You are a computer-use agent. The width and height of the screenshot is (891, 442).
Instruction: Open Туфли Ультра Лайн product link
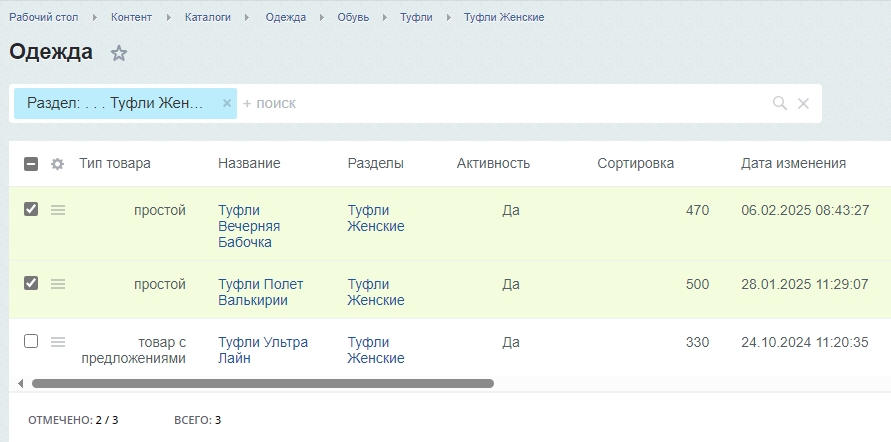(262, 350)
